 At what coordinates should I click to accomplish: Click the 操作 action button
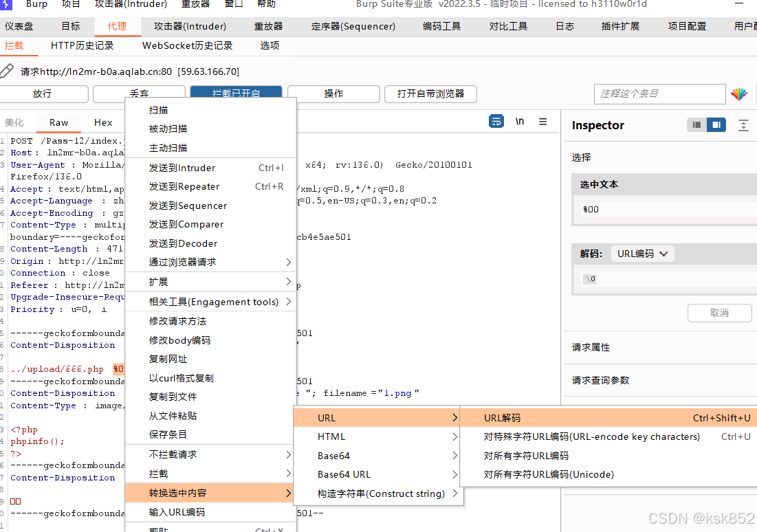[x=333, y=93]
